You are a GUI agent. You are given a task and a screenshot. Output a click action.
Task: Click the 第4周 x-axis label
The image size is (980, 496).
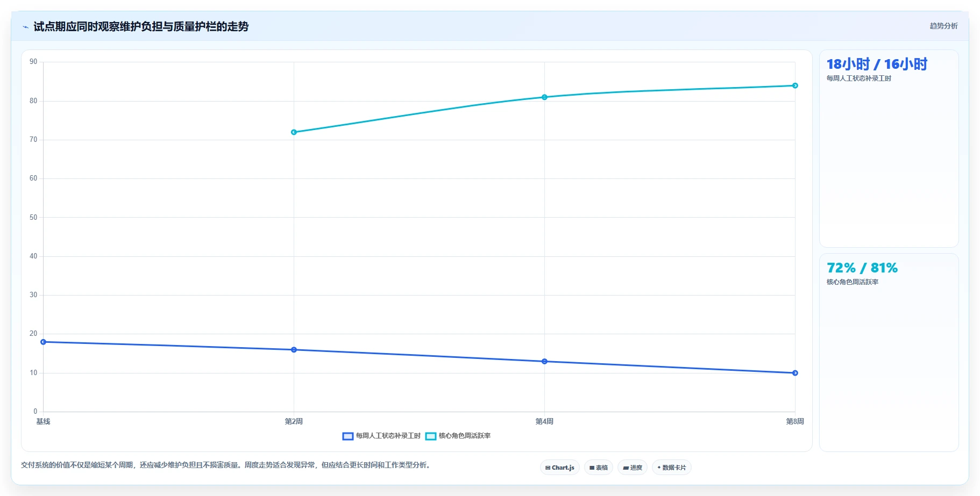click(544, 421)
